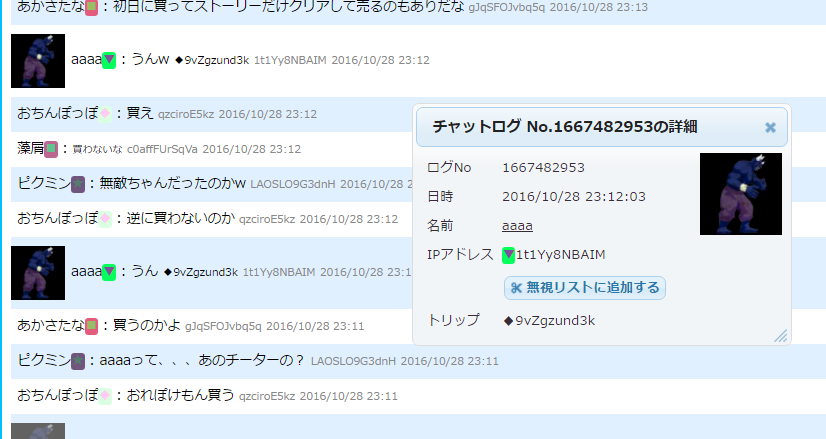Click the ID qzciroE5kz on 逆に買わないのか
This screenshot has width=826, height=439.
[267, 219]
